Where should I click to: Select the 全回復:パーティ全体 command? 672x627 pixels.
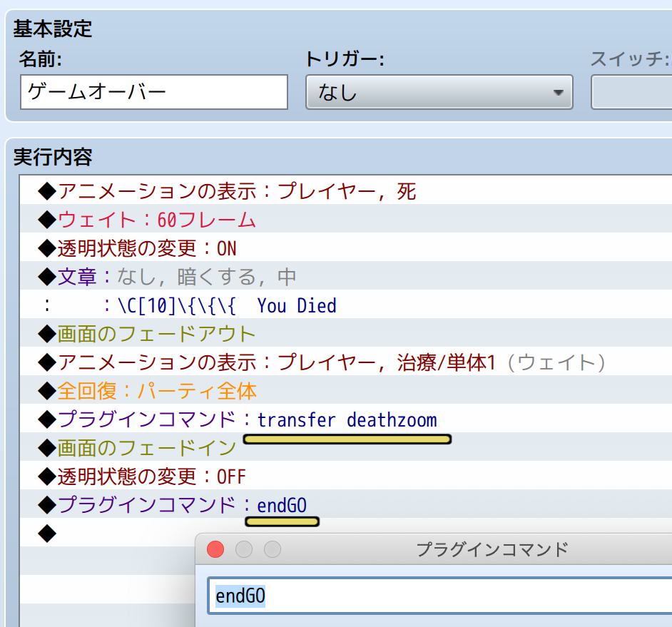157,391
